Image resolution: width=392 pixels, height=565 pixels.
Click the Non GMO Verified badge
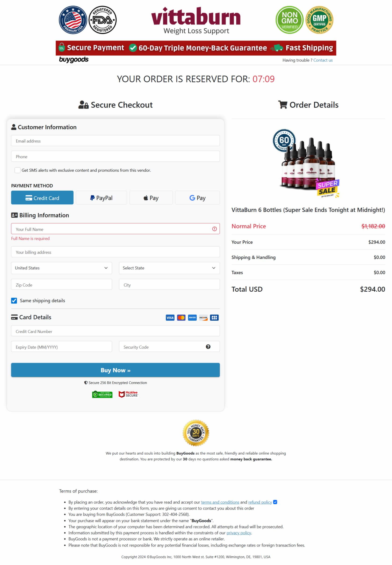(290, 20)
